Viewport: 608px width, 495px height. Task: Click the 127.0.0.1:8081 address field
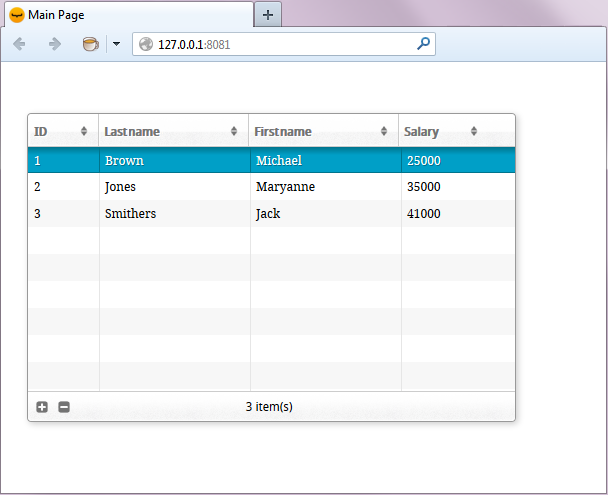280,44
